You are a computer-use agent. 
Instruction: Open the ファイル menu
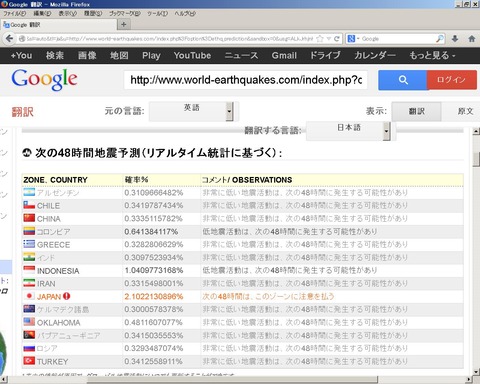point(14,14)
